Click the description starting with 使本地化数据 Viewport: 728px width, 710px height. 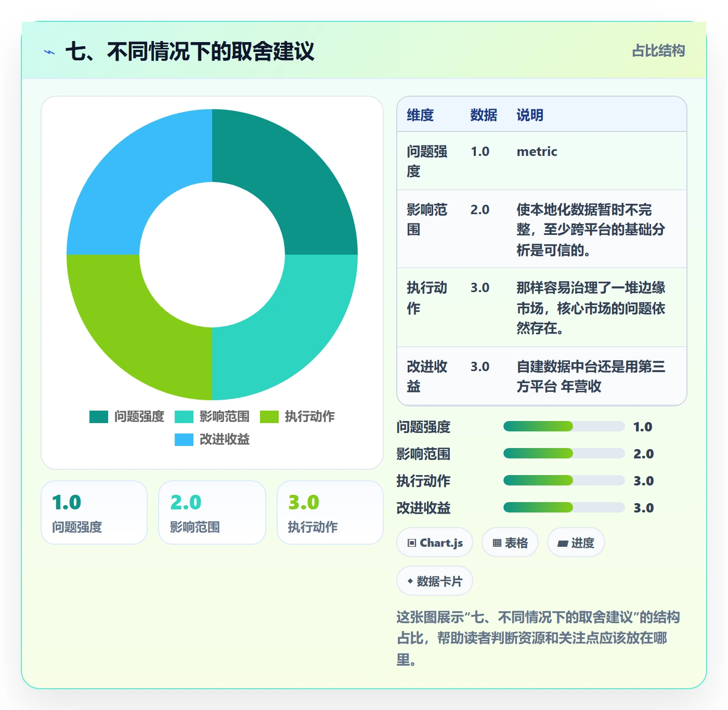[591, 230]
